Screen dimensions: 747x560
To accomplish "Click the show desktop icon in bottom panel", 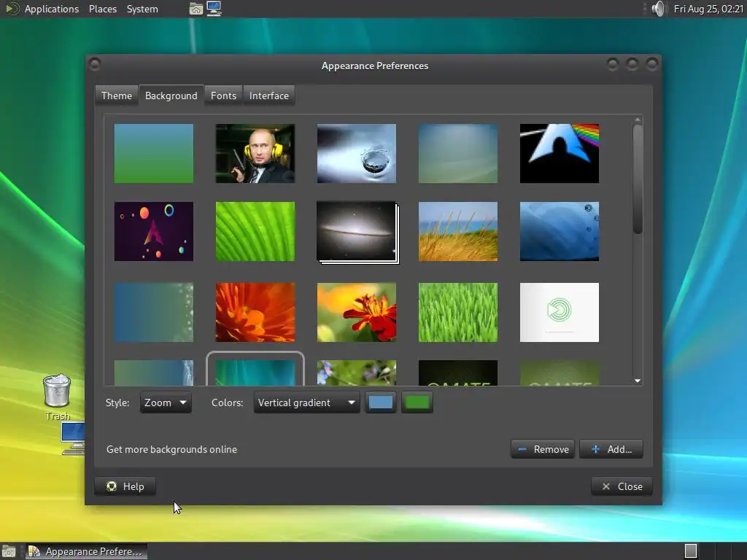I will point(9,551).
